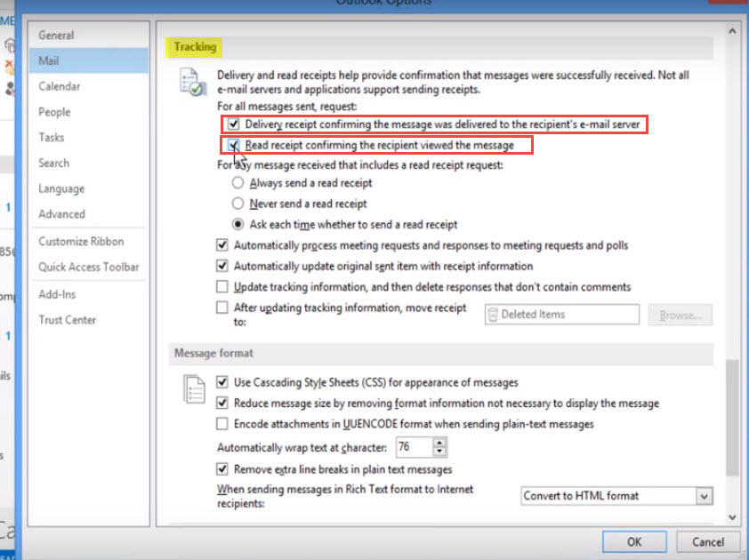The height and width of the screenshot is (560, 749).
Task: Click the Tracking section heading
Action: (x=195, y=47)
